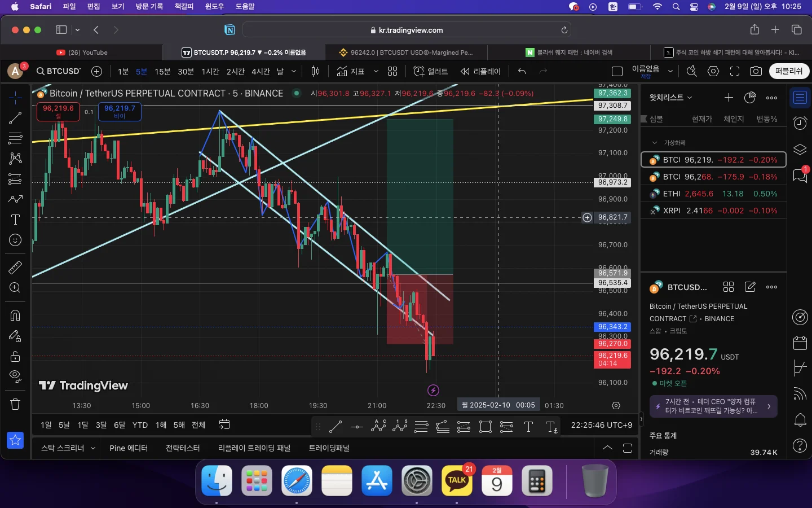The width and height of the screenshot is (812, 508).
Task: Open the 전략테스터 tab
Action: pyautogui.click(x=183, y=448)
